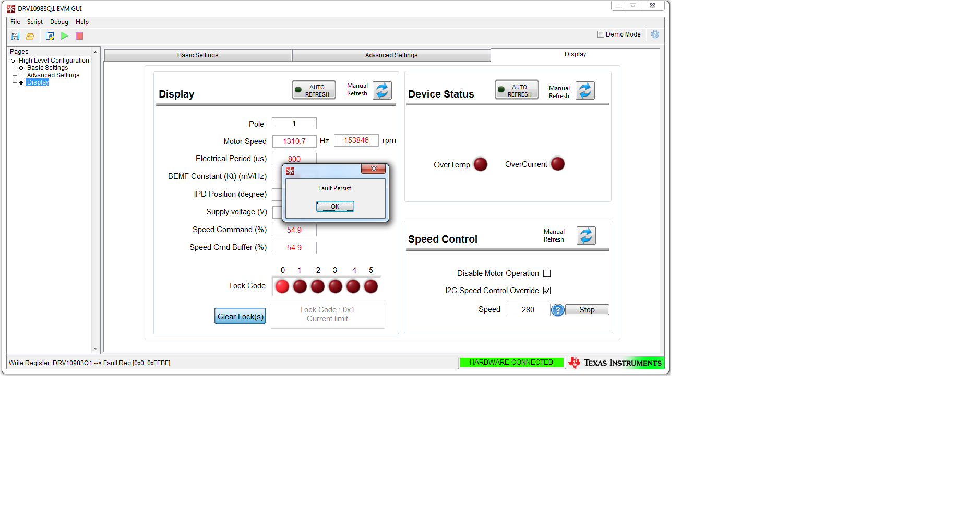Image resolution: width=980 pixels, height=529 pixels.
Task: Click Lock Code LED number 5
Action: (x=371, y=286)
